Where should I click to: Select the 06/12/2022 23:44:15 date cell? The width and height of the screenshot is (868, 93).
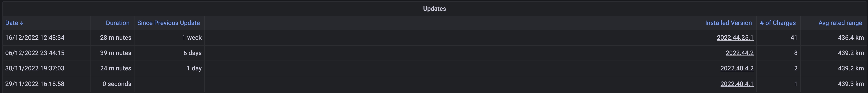35,53
